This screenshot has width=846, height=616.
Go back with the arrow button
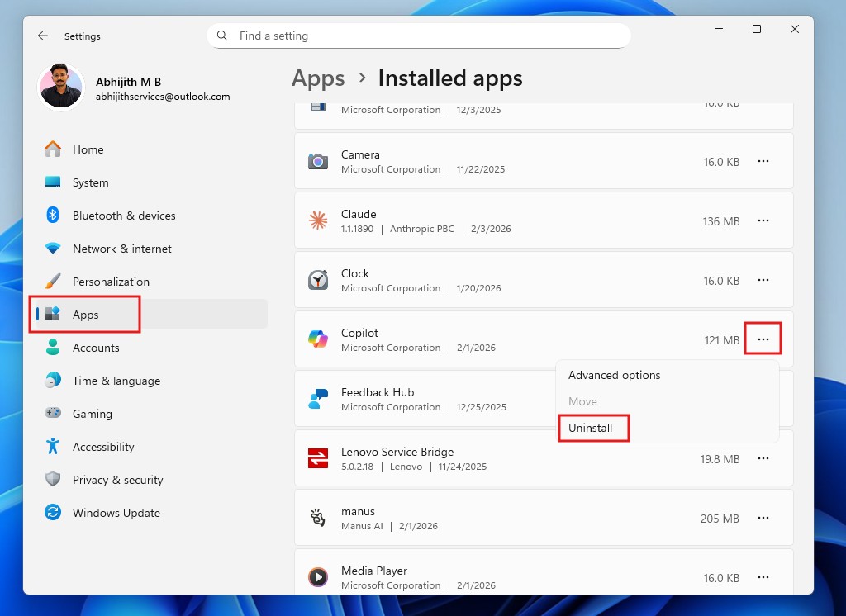tap(42, 36)
